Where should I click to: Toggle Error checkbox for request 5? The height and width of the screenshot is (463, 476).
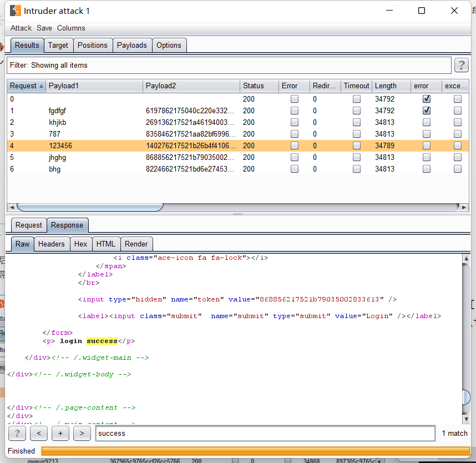294,157
